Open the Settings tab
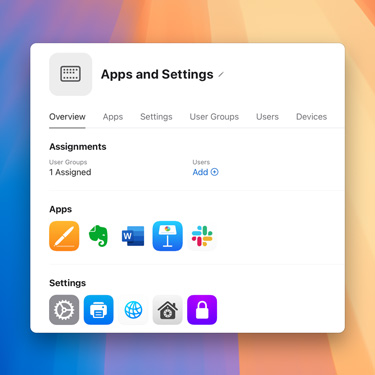Viewport: 375px width, 375px height. (x=156, y=117)
